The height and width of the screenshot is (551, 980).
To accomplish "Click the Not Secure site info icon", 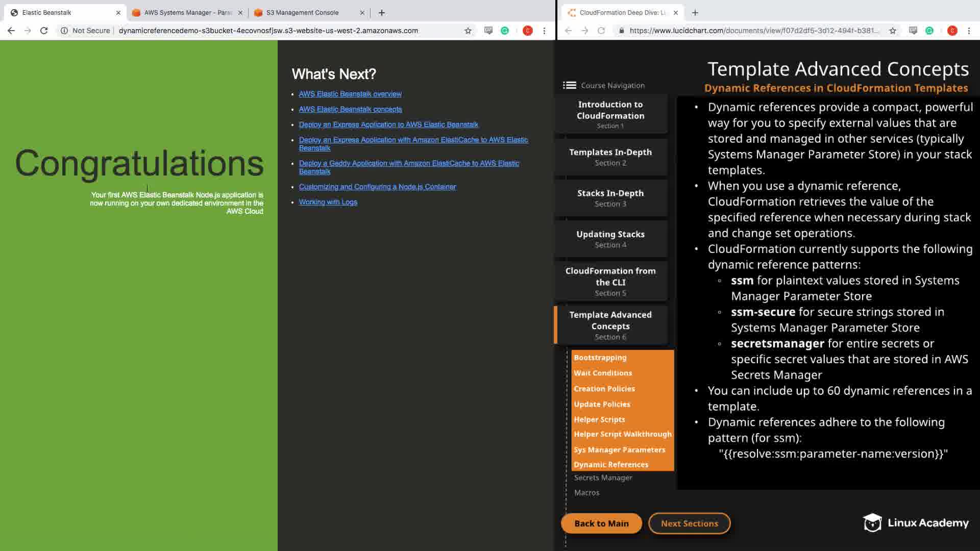I will [64, 31].
